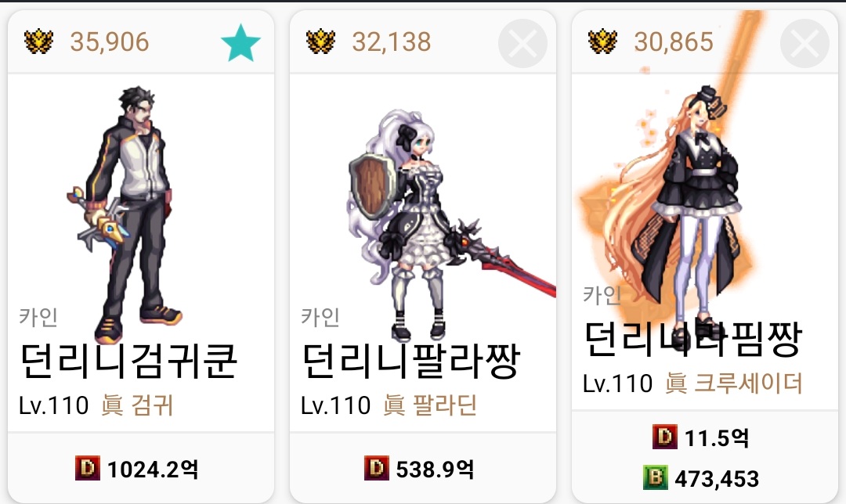Remove the 30,865 fame character card

tap(804, 43)
